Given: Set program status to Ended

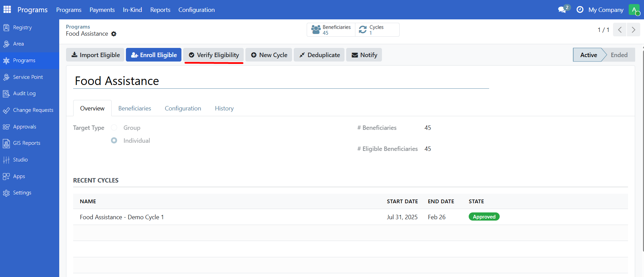Looking at the screenshot, I should (x=619, y=55).
